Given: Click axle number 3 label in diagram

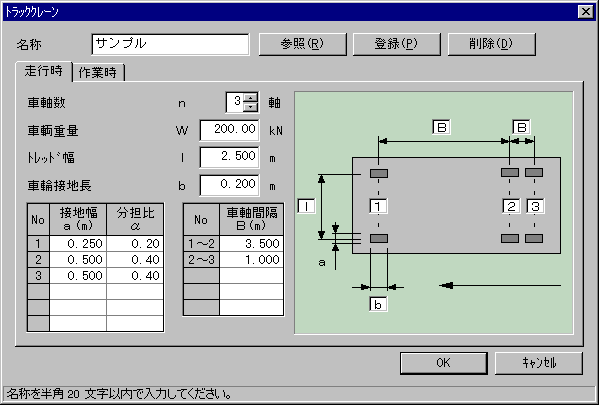Looking at the screenshot, I should (535, 206).
